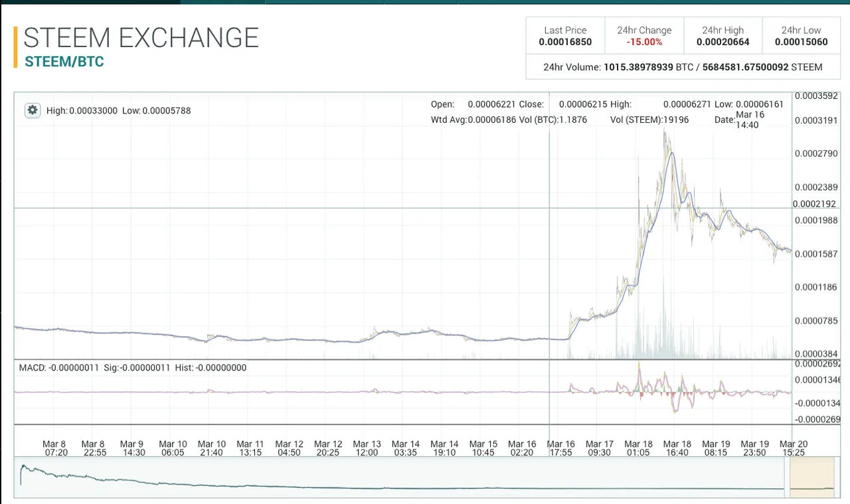Click the 0.0000384 price axis label
Viewport: 850px width, 504px height.
coord(816,354)
